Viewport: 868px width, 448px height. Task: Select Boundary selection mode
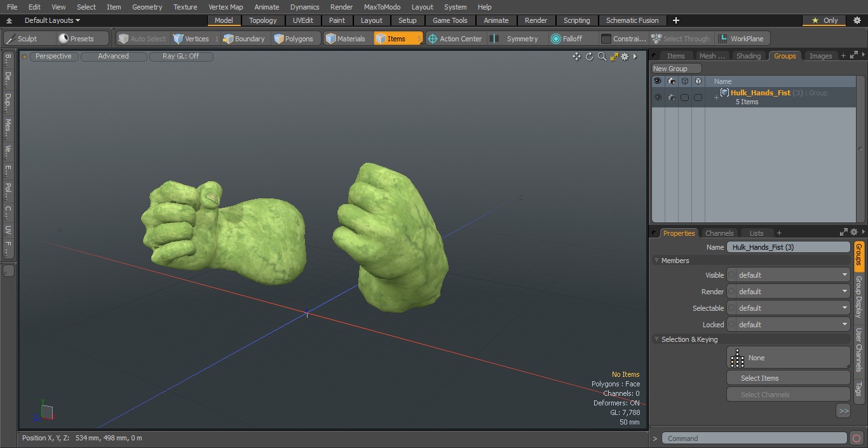coord(245,39)
